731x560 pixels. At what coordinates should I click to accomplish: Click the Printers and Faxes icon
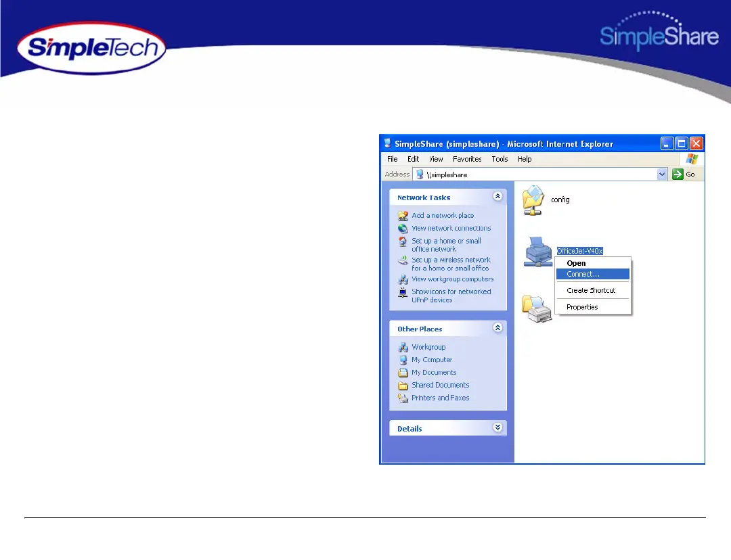[403, 398]
